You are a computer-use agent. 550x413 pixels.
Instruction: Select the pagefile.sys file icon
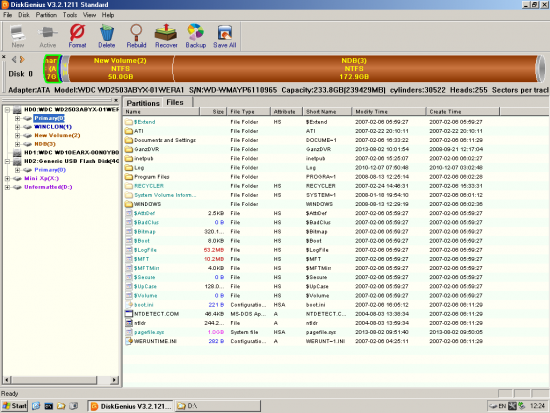coord(129,332)
